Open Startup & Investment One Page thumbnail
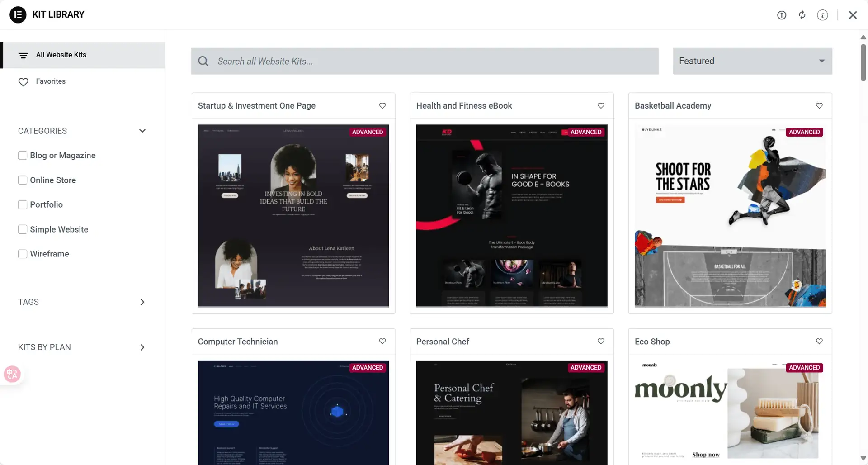This screenshot has width=868, height=465. [x=293, y=216]
